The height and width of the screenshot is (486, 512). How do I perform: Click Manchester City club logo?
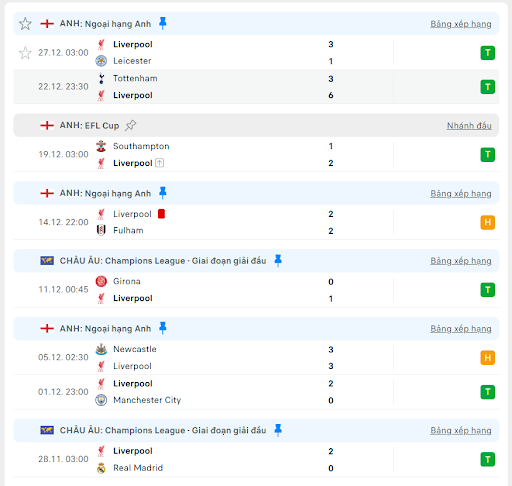coord(101,400)
